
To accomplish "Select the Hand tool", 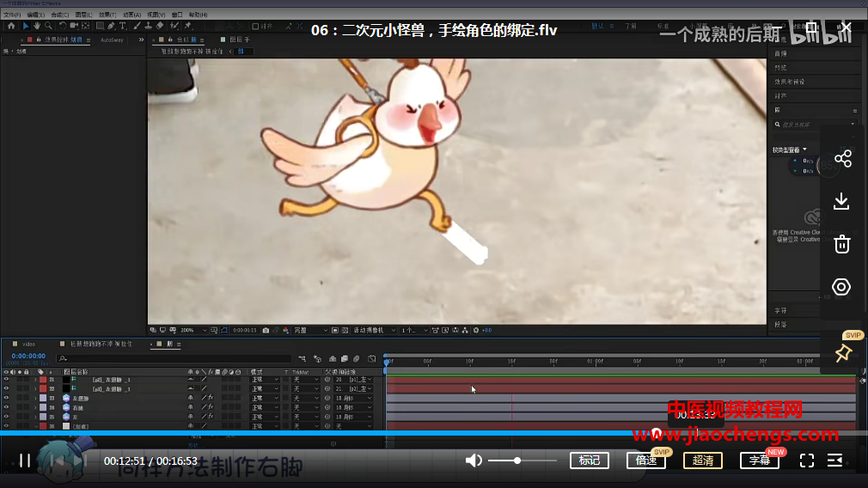I will point(37,26).
